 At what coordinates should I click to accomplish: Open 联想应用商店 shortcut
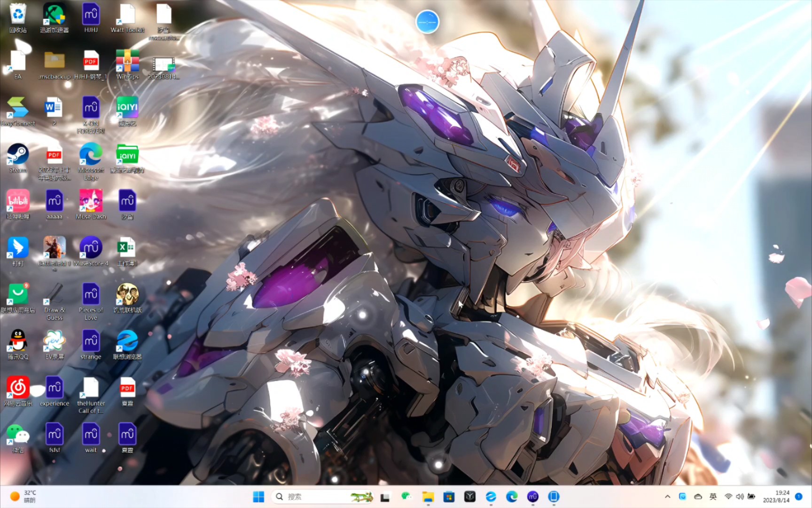(x=18, y=298)
